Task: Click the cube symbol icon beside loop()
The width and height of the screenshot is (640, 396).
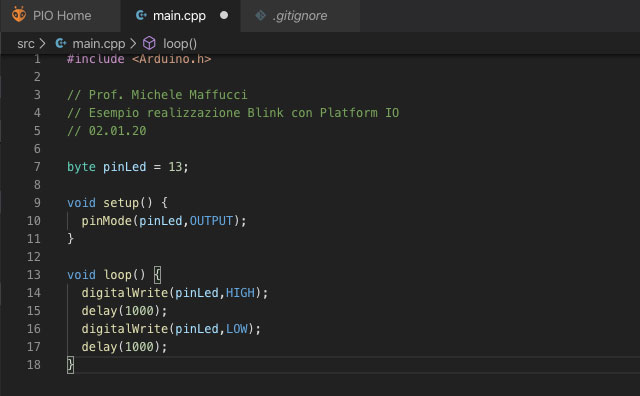Action: click(x=149, y=43)
